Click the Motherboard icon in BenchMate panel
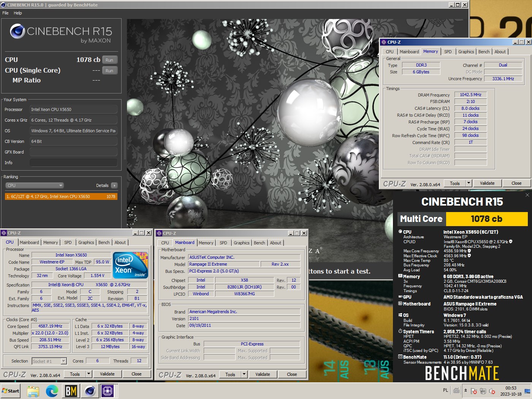Screen dimensions: 532x399 click(400, 304)
